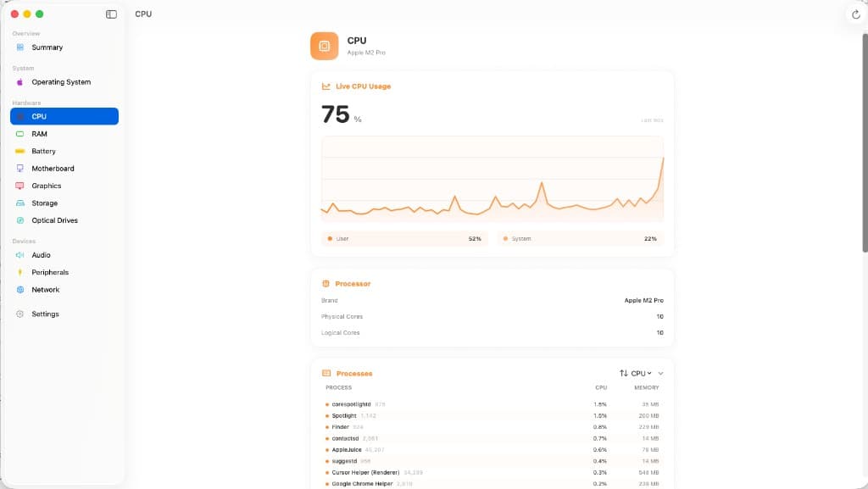Image resolution: width=868 pixels, height=489 pixels.
Task: Select the Spotlight process name
Action: tap(344, 416)
